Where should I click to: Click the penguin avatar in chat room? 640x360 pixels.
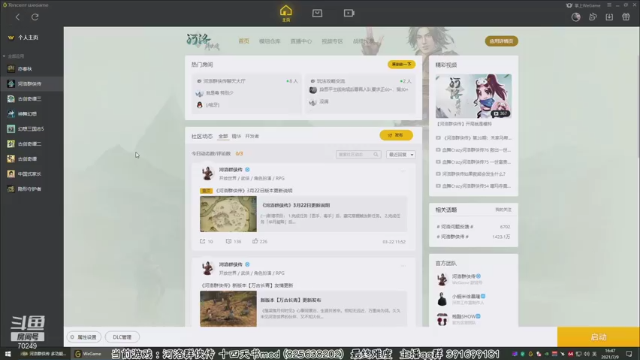[x=200, y=105]
